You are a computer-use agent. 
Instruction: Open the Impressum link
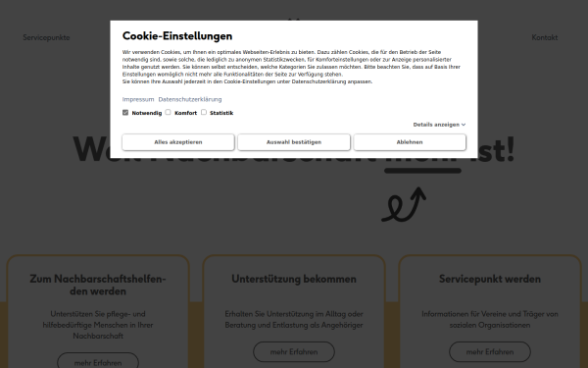pyautogui.click(x=138, y=99)
